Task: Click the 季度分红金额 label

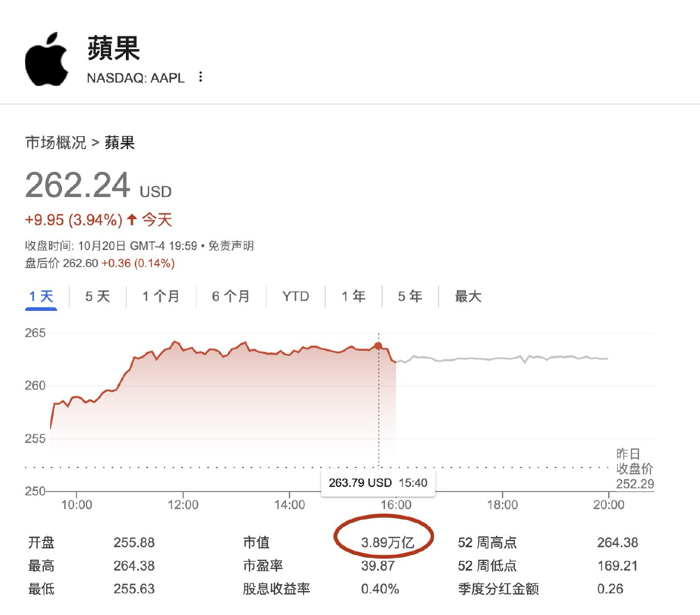Action: click(498, 589)
